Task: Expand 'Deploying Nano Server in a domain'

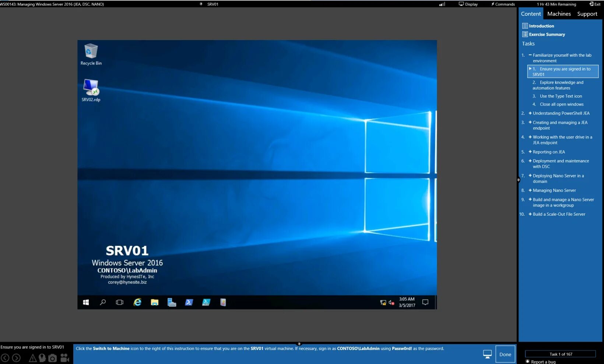Action: tap(530, 176)
